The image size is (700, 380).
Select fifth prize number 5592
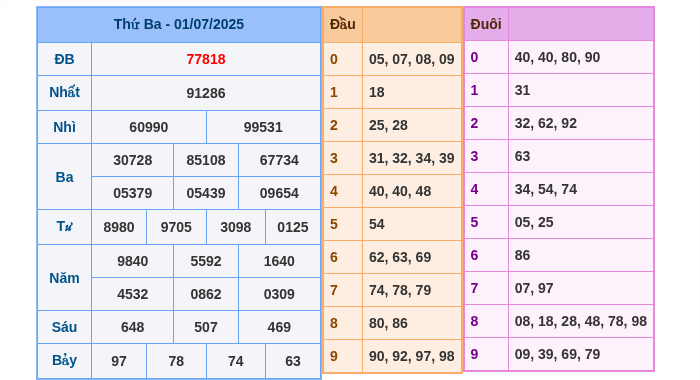[x=206, y=261]
